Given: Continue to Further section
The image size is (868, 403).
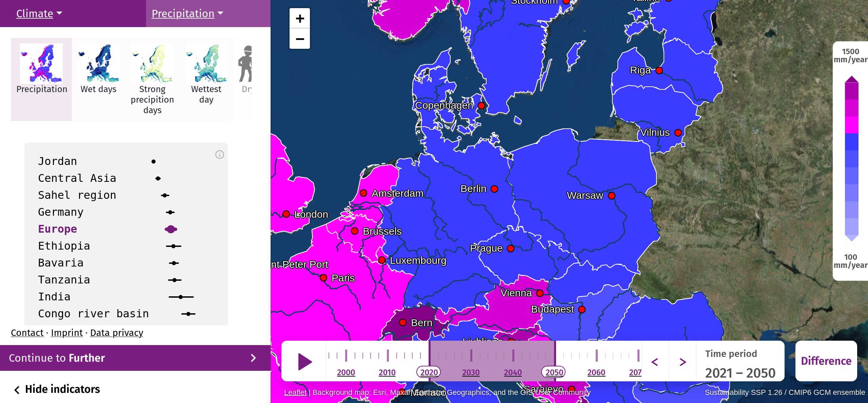Looking at the screenshot, I should click(135, 358).
